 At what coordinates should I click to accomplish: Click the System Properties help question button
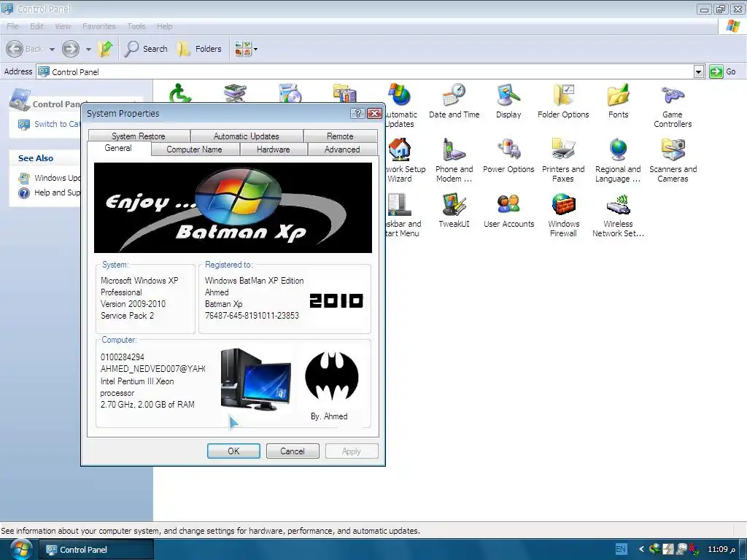[357, 113]
